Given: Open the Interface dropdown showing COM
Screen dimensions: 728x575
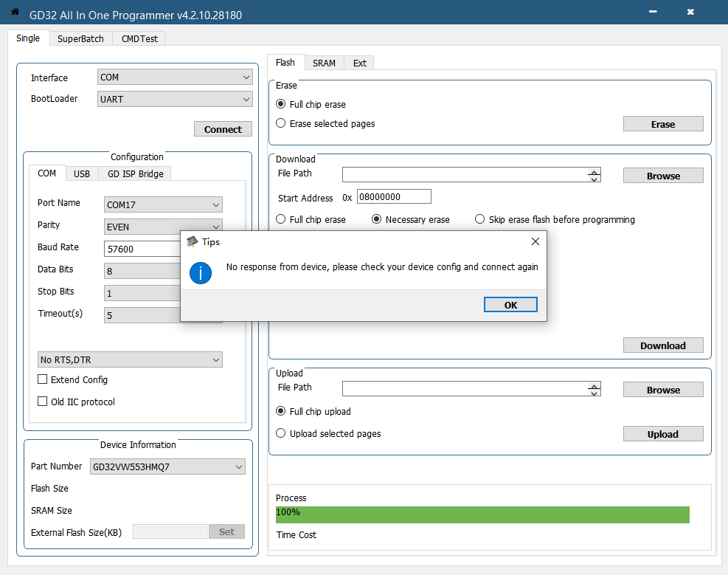Looking at the screenshot, I should click(x=175, y=77).
